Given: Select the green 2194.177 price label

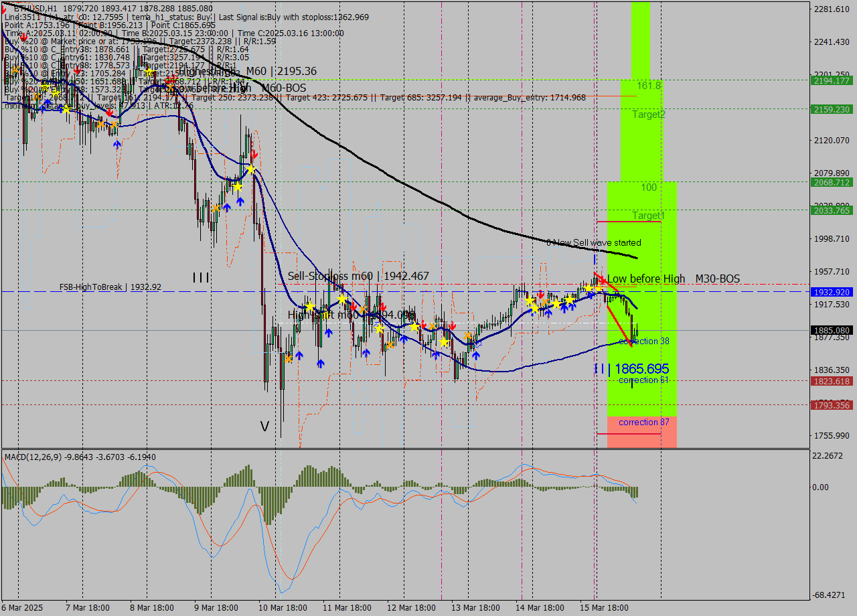Looking at the screenshot, I should coord(831,80).
